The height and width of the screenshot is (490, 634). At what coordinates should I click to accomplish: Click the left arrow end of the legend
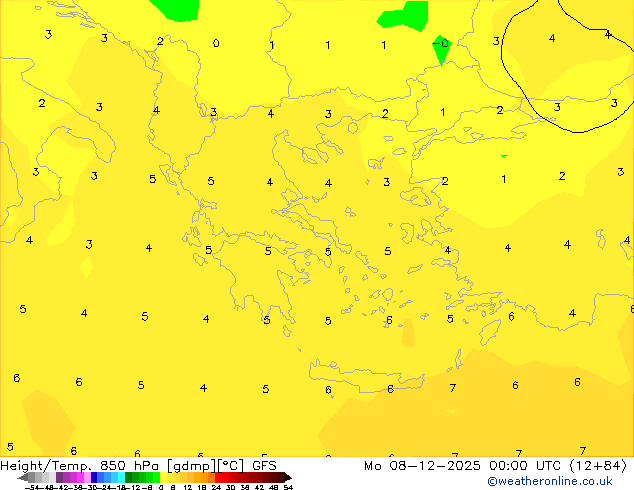click(x=23, y=478)
